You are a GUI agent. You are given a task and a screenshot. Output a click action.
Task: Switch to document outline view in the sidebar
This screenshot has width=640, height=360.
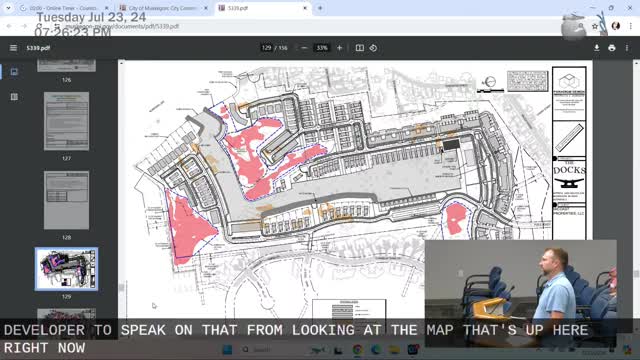pyautogui.click(x=14, y=97)
